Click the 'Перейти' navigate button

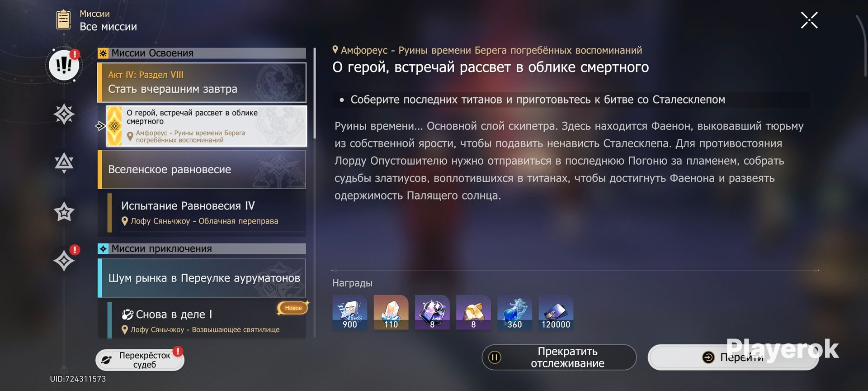tap(733, 358)
